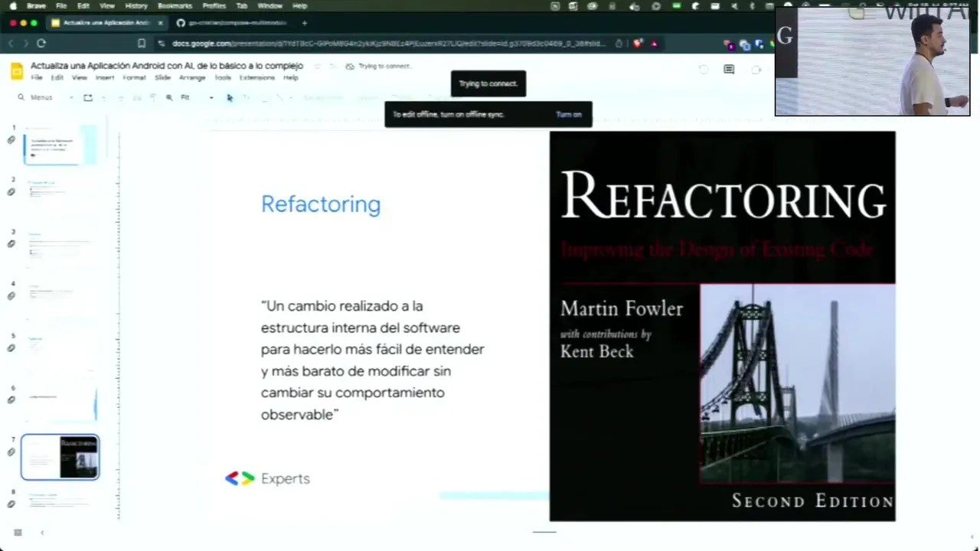Open the Slide menu
980x551 pixels.
162,78
